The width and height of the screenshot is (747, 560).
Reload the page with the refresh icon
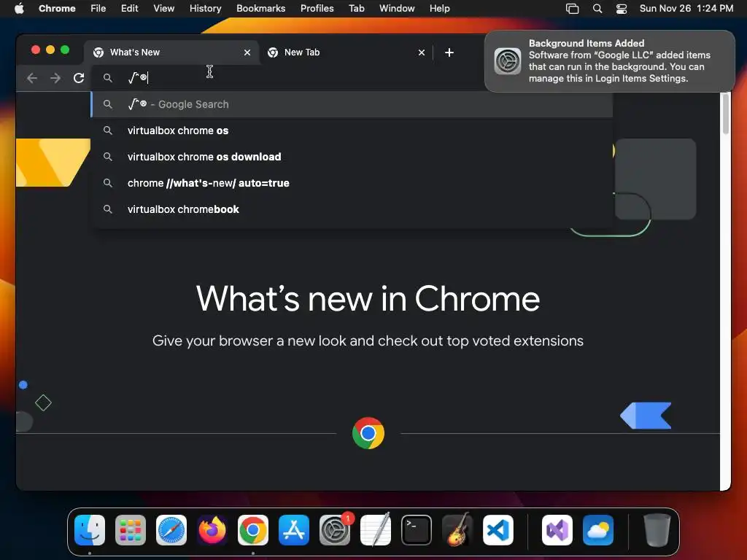pos(79,77)
